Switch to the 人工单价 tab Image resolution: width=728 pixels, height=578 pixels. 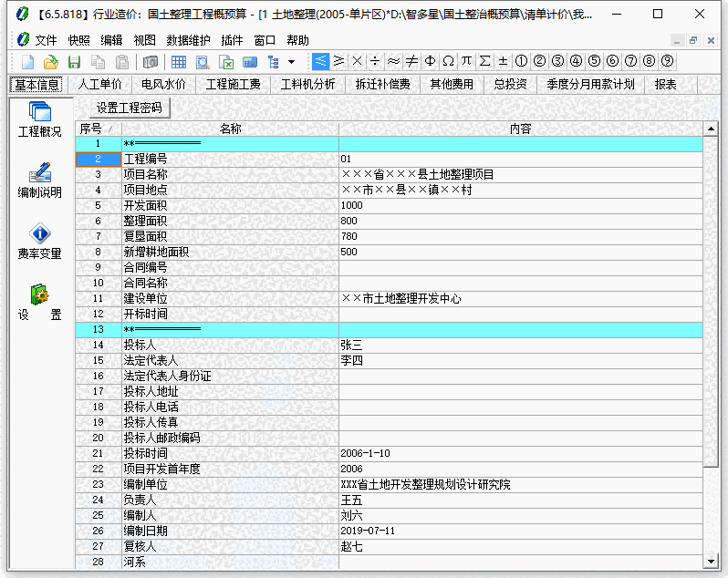tap(99, 84)
